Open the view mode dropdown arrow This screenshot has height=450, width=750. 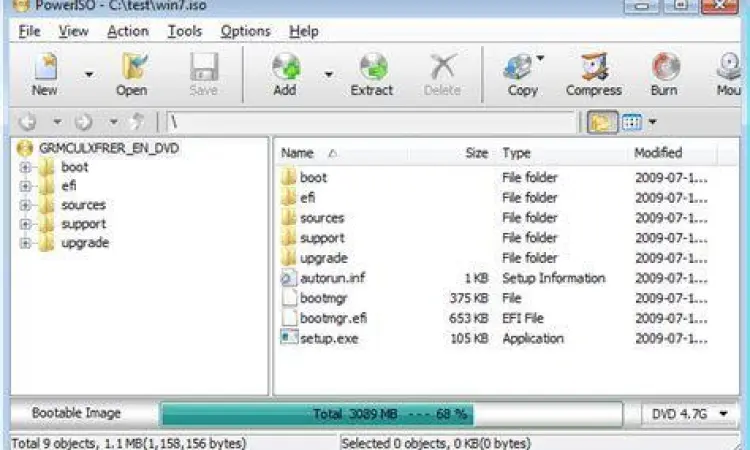click(x=652, y=122)
